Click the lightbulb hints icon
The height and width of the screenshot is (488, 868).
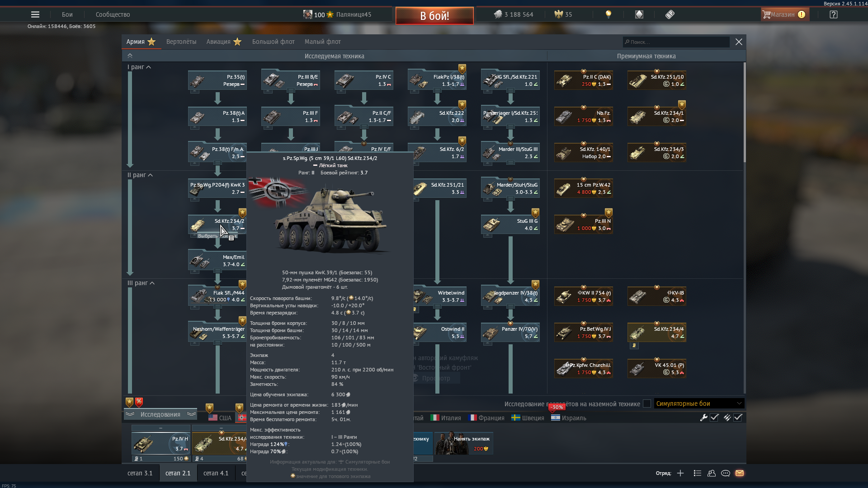[609, 14]
